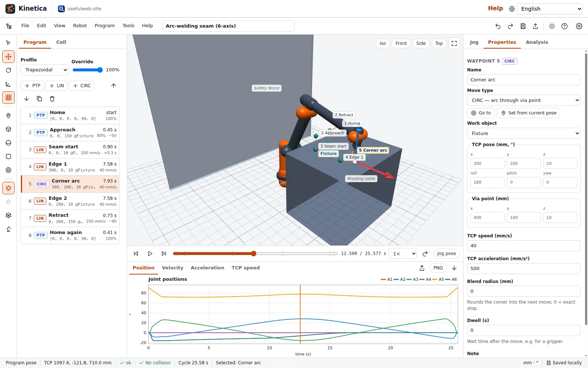The height and width of the screenshot is (368, 588).
Task: Click the Set from current pose button
Action: 528,113
